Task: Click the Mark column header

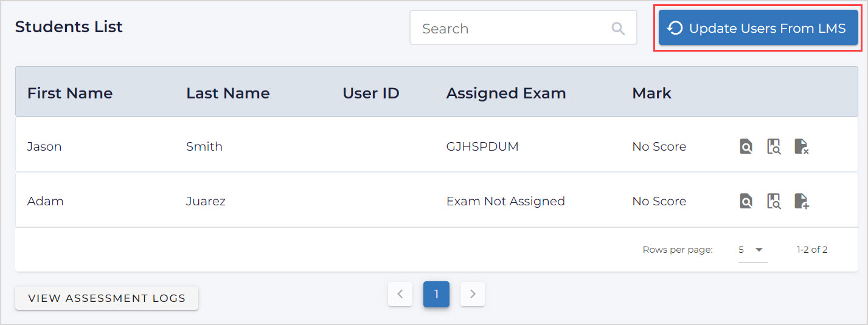Action: pyautogui.click(x=651, y=93)
